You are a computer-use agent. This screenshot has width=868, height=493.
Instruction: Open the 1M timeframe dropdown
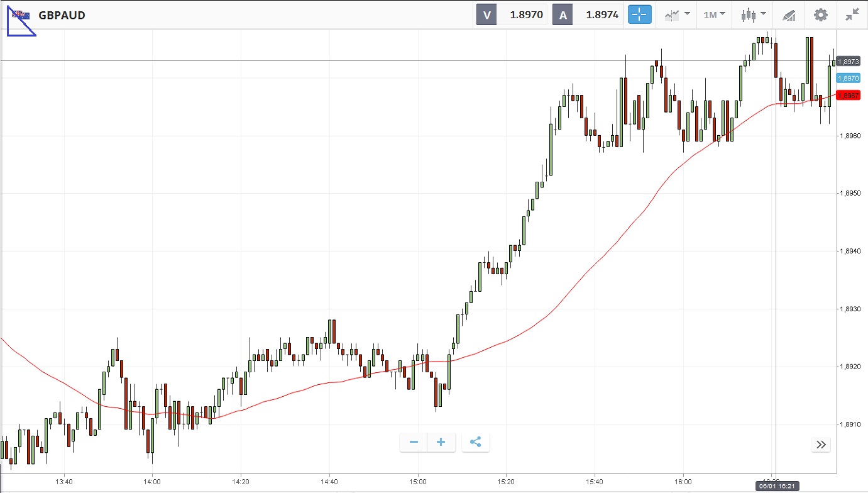tap(714, 14)
